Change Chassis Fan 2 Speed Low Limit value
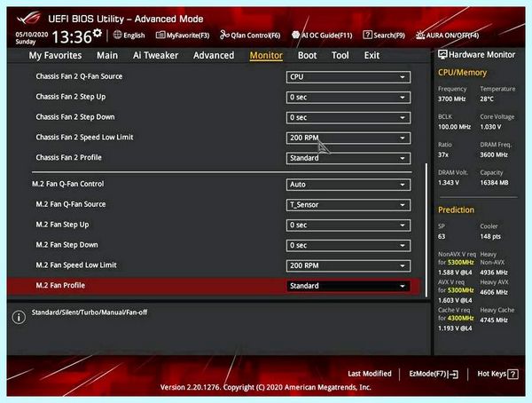Viewport: 532px width, 403px height. (x=348, y=138)
